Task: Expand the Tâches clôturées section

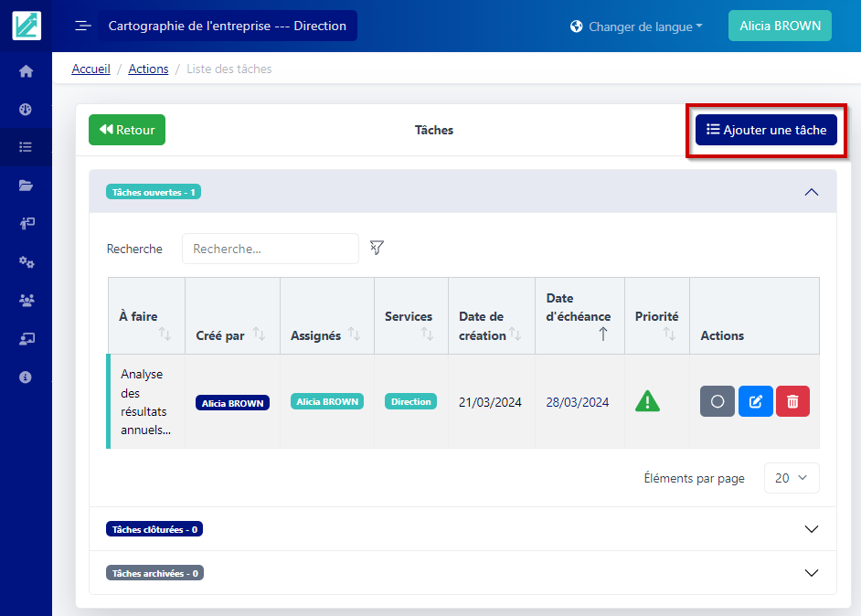Action: click(x=810, y=529)
